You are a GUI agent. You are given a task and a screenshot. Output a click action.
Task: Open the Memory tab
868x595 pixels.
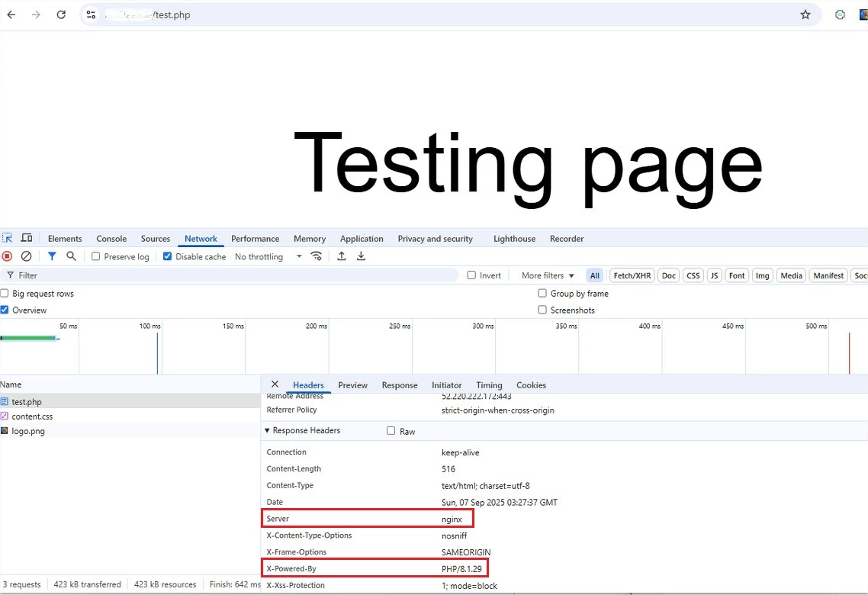click(310, 239)
